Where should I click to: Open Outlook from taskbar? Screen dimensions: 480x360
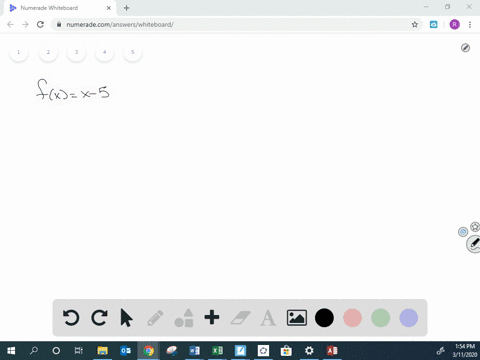(126, 351)
